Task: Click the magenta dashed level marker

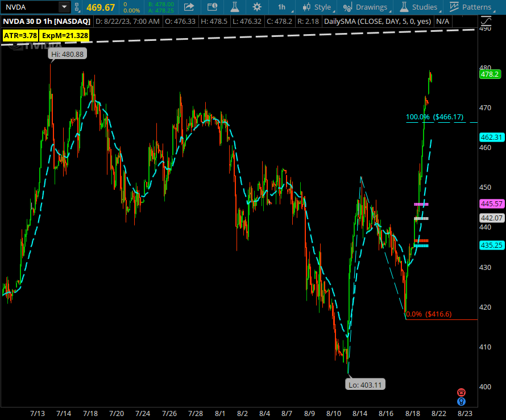Action: coord(421,204)
